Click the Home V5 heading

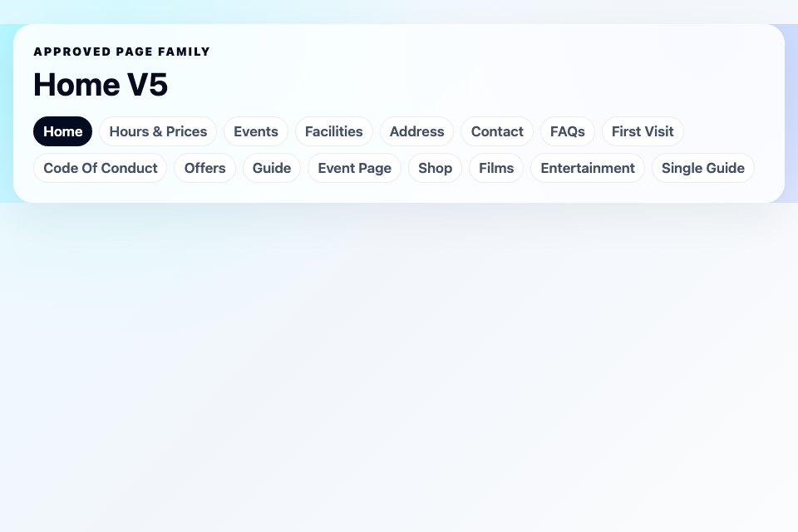(x=101, y=85)
